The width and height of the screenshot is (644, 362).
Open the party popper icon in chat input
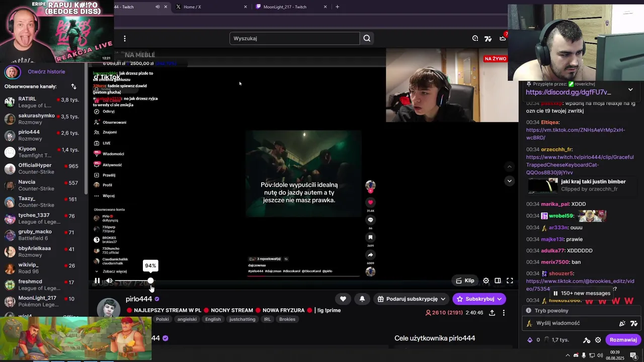click(622, 323)
